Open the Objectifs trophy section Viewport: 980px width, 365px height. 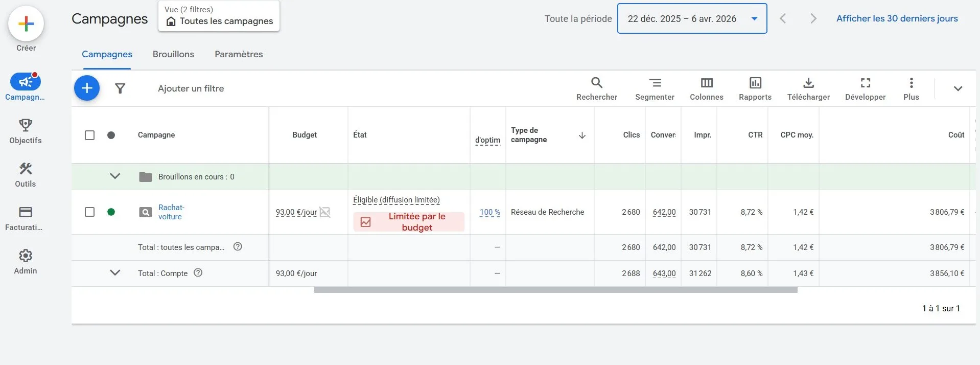(25, 131)
